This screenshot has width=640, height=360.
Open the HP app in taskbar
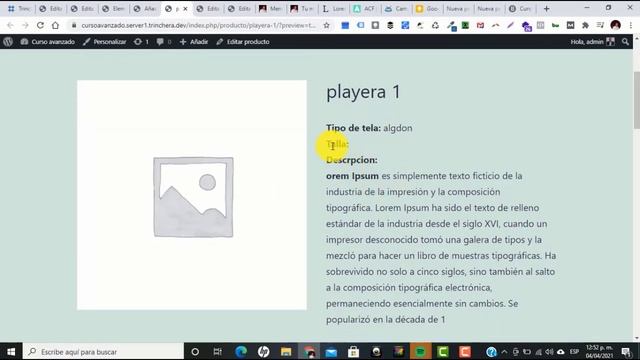(263, 351)
